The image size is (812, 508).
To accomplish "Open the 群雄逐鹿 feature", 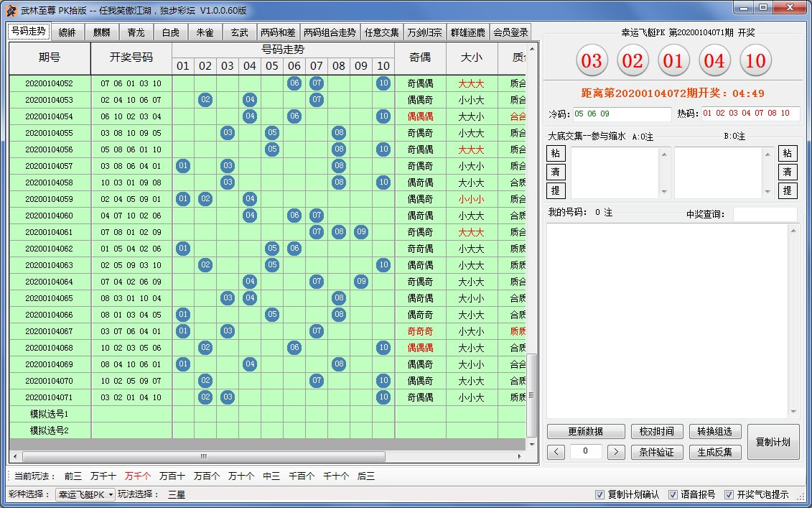I will [x=467, y=32].
